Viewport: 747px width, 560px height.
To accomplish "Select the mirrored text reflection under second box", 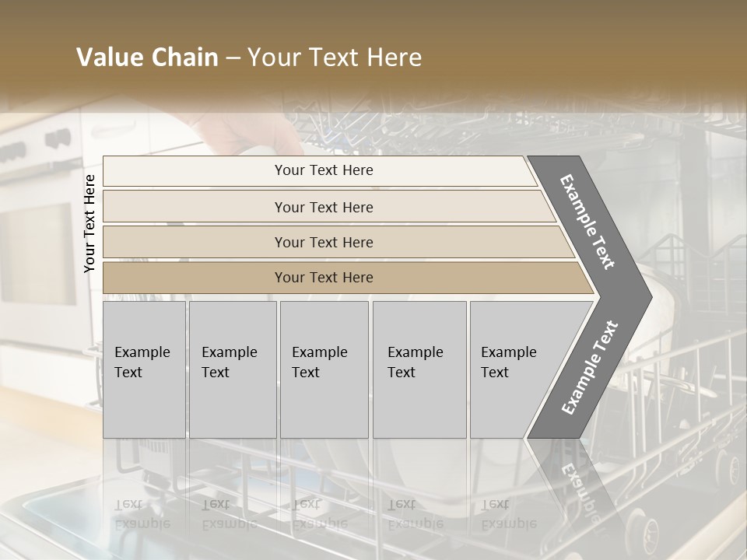I will click(x=230, y=514).
